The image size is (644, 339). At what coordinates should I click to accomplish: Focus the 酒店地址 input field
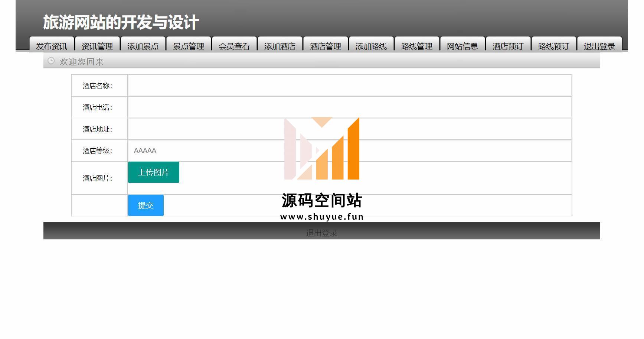[350, 129]
